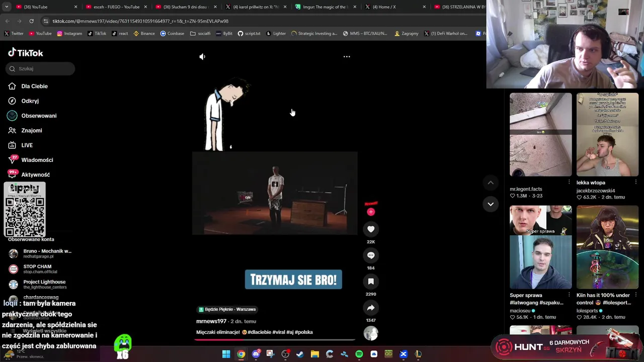Open Steam from taskbar

pyautogui.click(x=300, y=354)
